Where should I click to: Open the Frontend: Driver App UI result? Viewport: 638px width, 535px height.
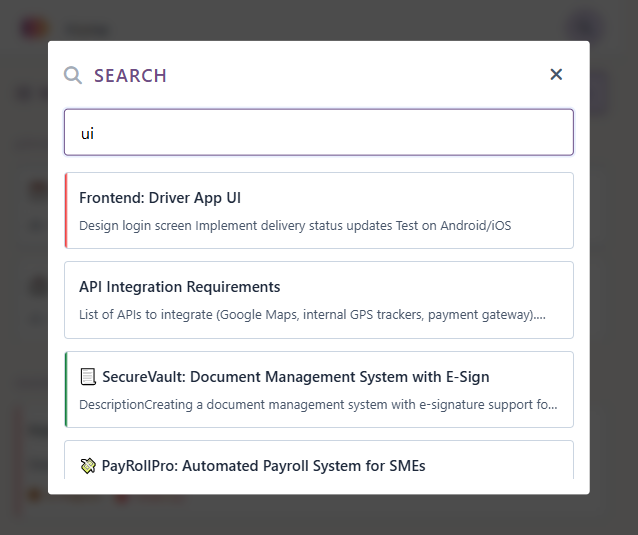coord(160,198)
